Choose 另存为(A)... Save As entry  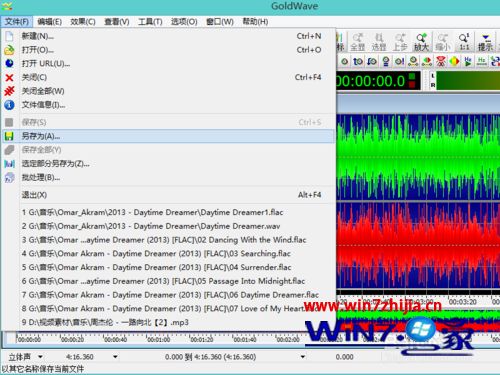coord(168,136)
